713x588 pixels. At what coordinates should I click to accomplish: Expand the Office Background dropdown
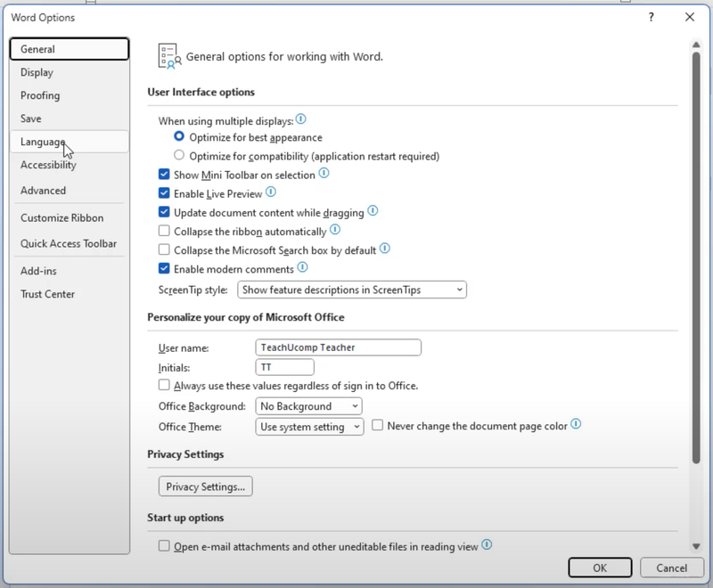point(308,406)
